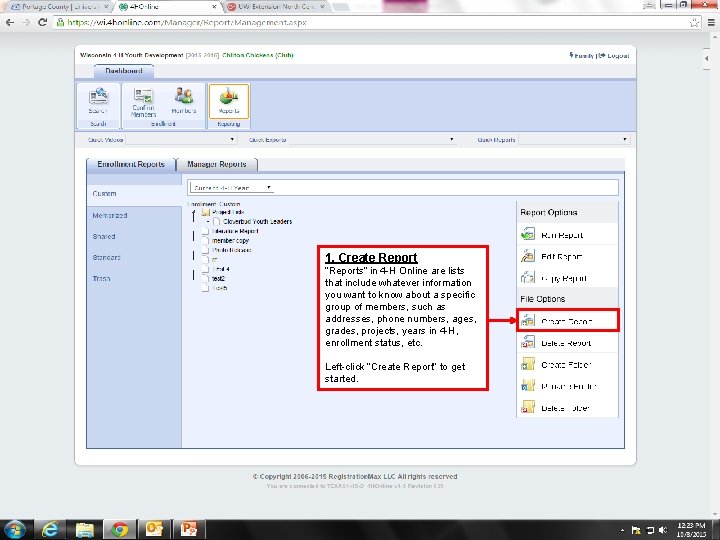Click the volume icon in the system tray

pyautogui.click(x=663, y=530)
